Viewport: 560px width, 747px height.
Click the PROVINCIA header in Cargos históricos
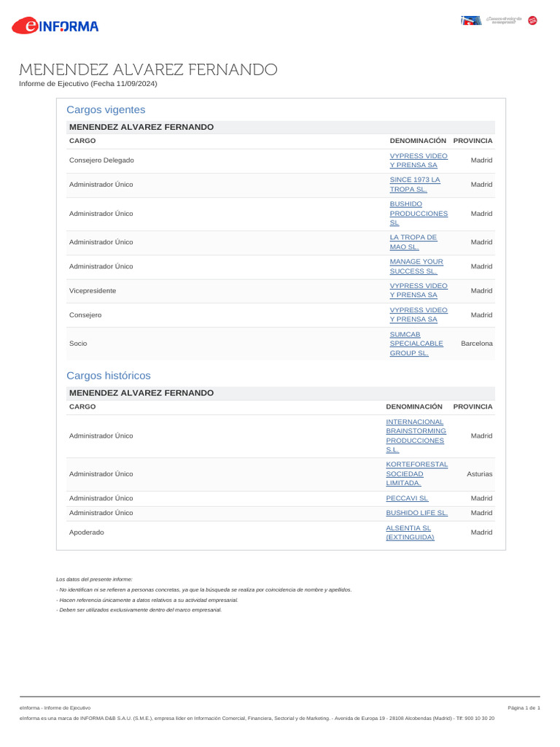coord(472,406)
